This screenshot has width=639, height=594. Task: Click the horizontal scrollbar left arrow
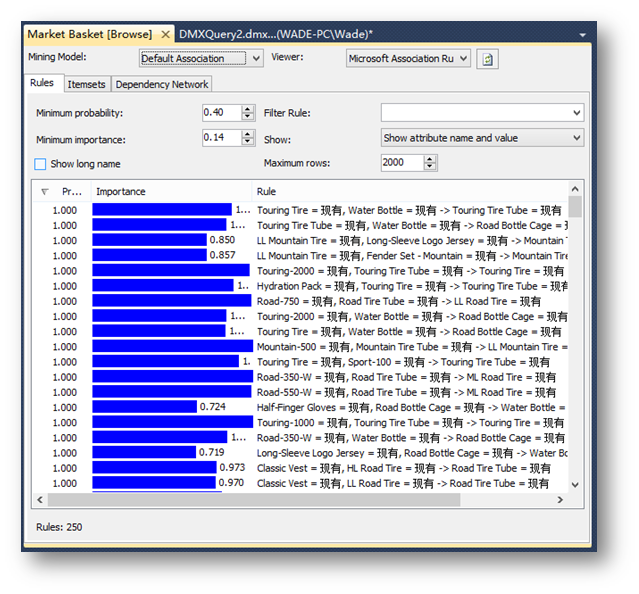click(x=40, y=499)
